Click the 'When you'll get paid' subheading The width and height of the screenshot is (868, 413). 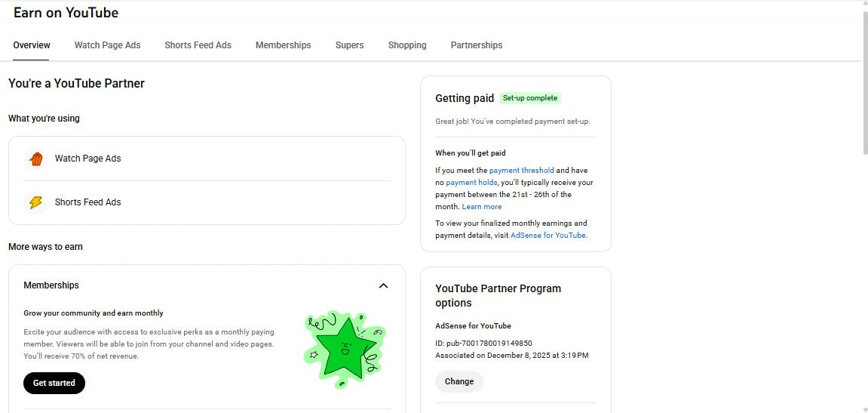point(471,153)
